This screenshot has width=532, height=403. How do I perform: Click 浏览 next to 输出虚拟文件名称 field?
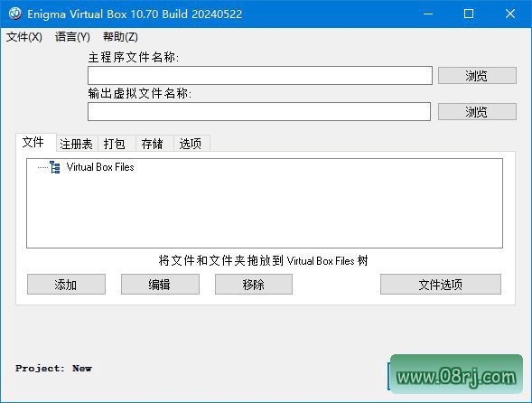[477, 111]
